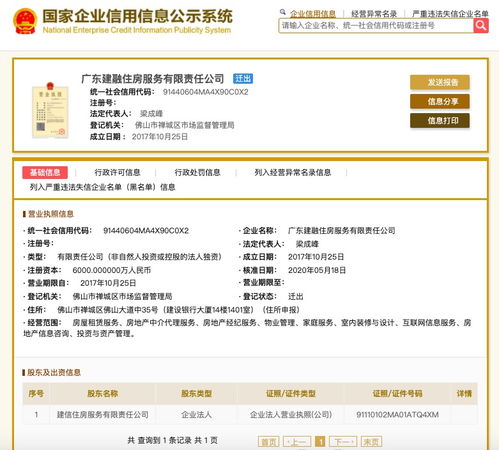This screenshot has height=450, width=499.
Task: Click shareholder 建信住房服务有限责任公司 cell
Action: coord(103,415)
